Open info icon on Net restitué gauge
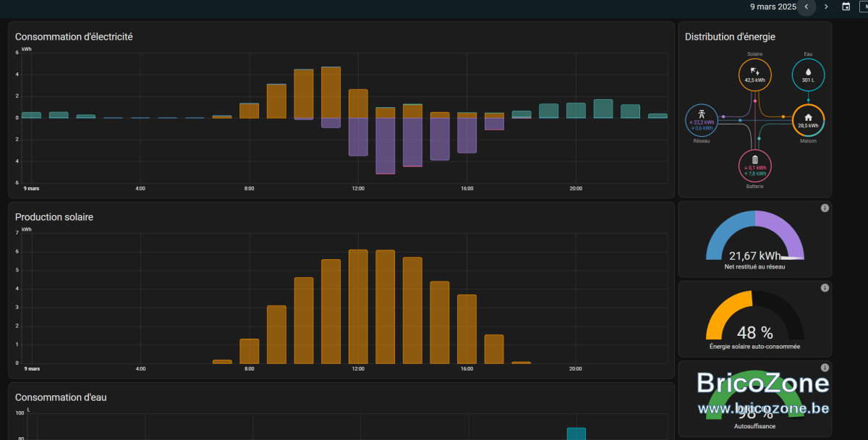Viewport: 868px width, 440px height. (x=825, y=208)
